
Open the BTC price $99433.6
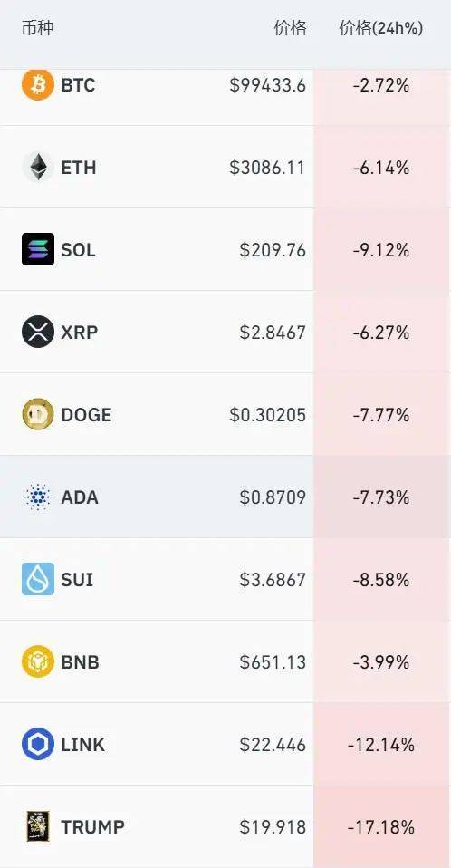click(x=268, y=85)
